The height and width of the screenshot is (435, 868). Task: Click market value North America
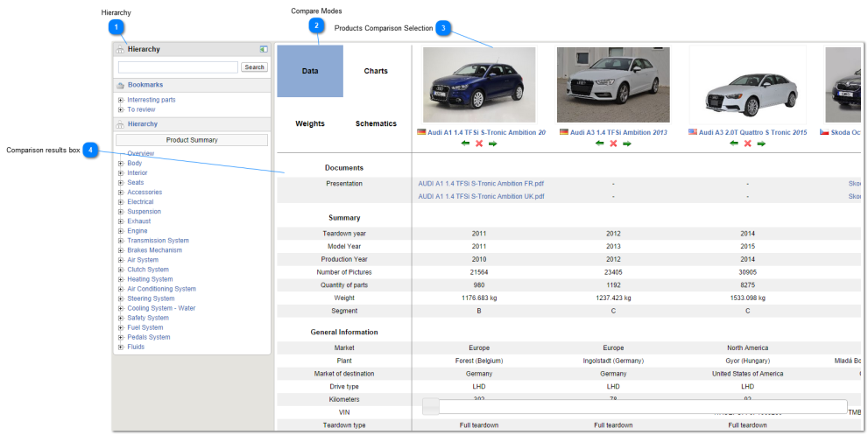click(x=747, y=348)
